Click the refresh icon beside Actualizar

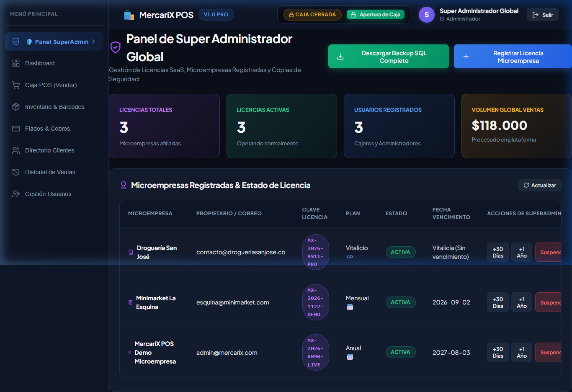click(526, 185)
